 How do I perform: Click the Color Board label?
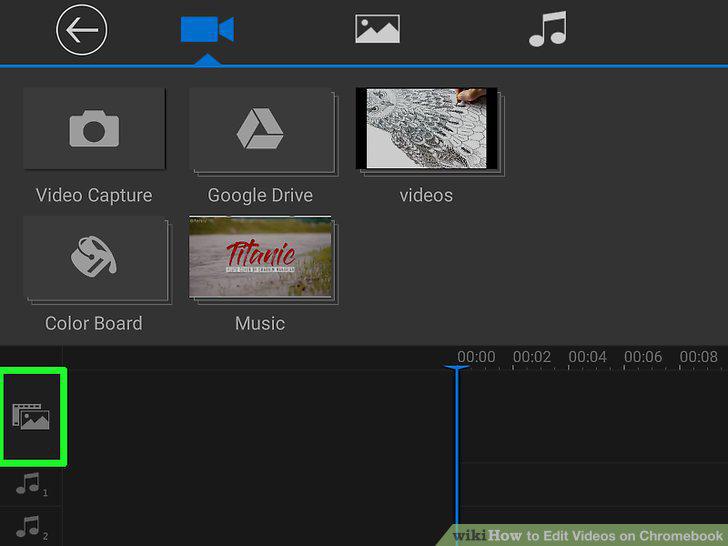pyautogui.click(x=94, y=324)
